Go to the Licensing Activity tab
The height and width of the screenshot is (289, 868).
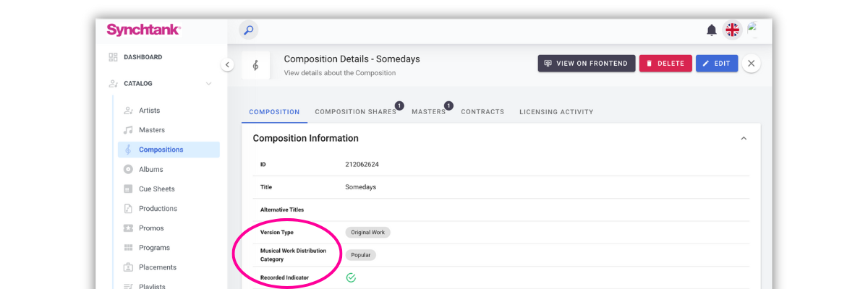click(x=556, y=112)
